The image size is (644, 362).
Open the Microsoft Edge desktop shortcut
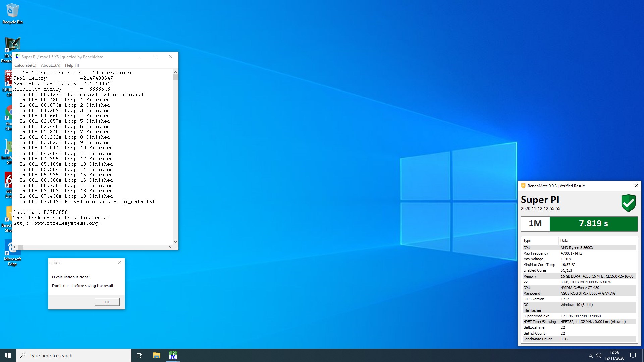pos(12,253)
